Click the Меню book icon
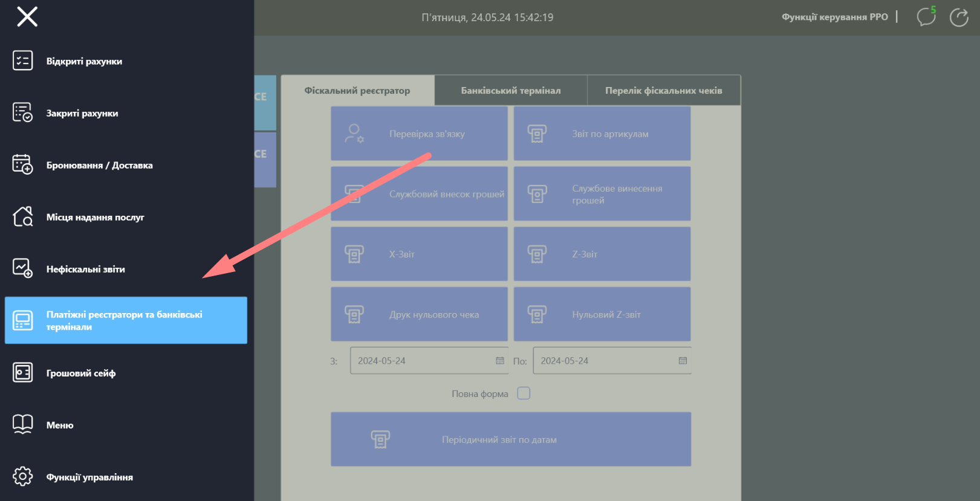 (x=23, y=424)
